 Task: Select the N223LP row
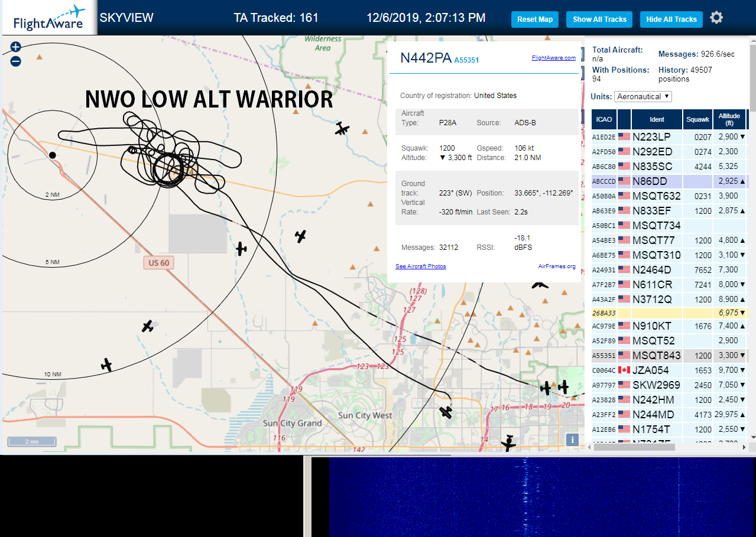(670, 136)
